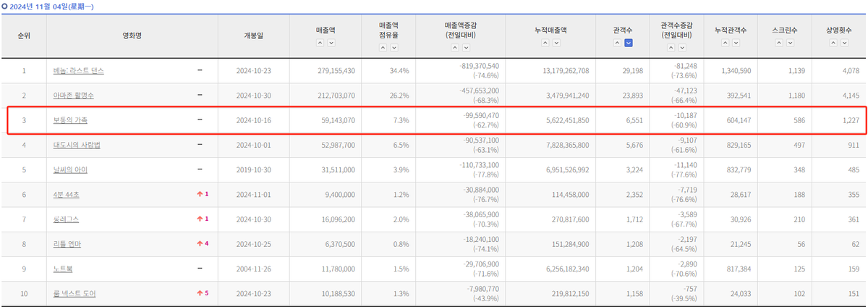Select cumulative audience 817,384
This screenshot has height=307, width=868.
click(x=739, y=269)
